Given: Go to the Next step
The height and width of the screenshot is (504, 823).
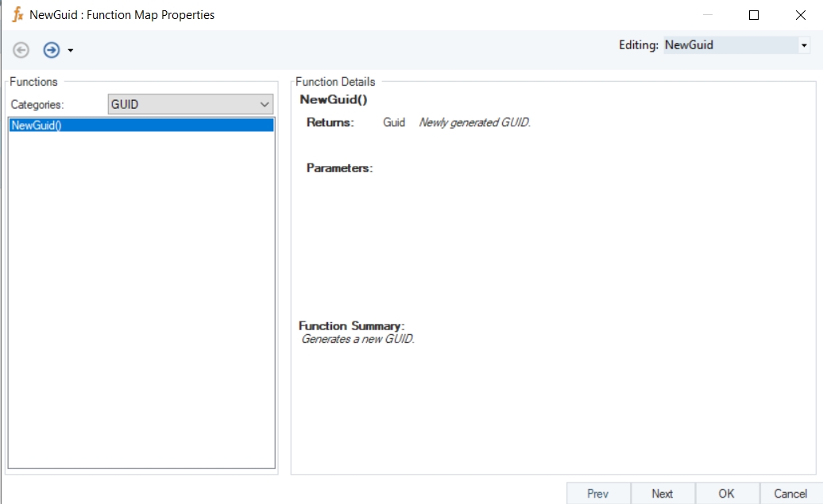Looking at the screenshot, I should point(663,493).
